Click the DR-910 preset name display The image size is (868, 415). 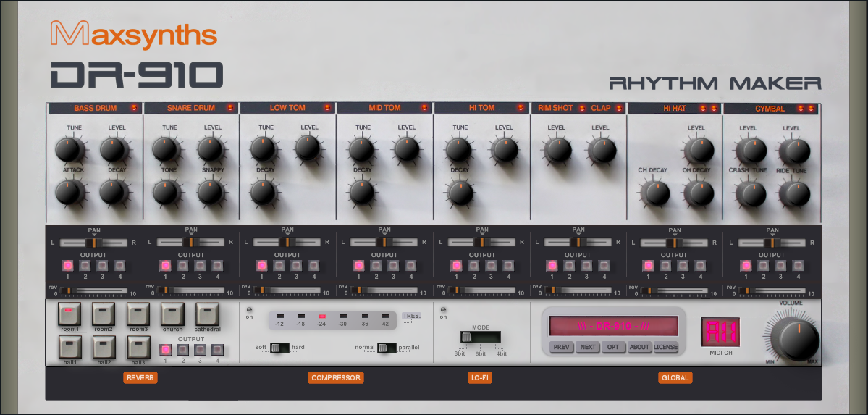pyautogui.click(x=613, y=326)
